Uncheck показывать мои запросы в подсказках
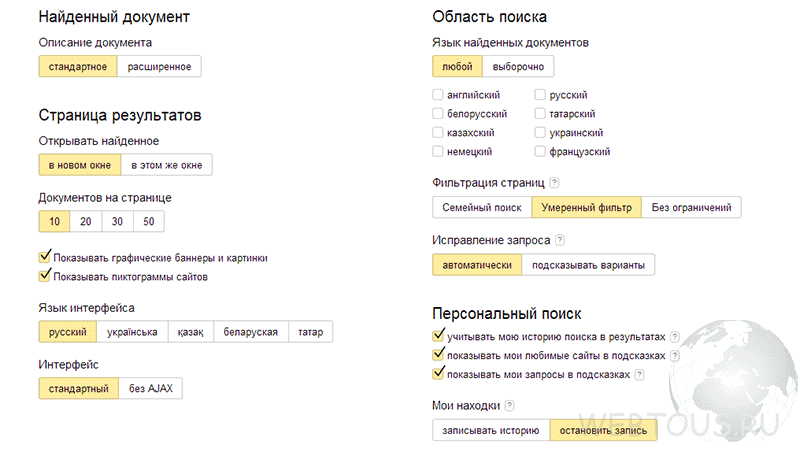Screen dimensions: 800x452 pyautogui.click(x=438, y=373)
